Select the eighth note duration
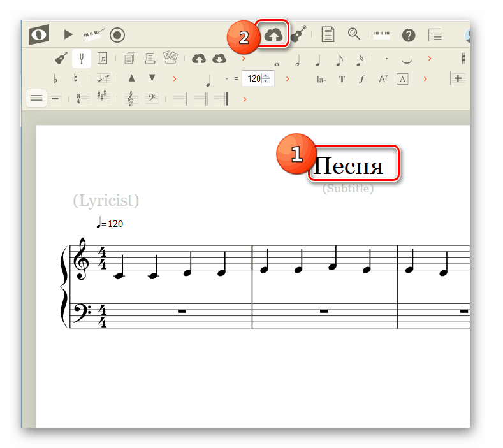The image size is (503, 448). pyautogui.click(x=339, y=61)
